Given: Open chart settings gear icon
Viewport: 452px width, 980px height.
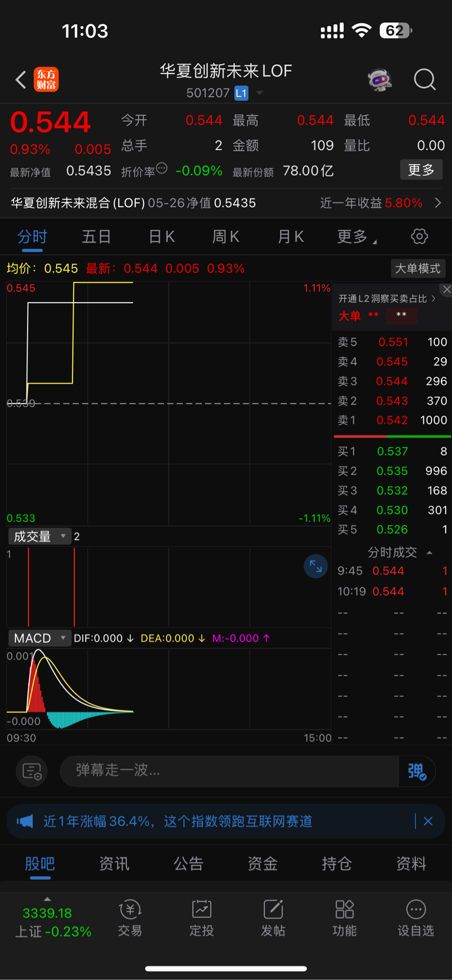Looking at the screenshot, I should 419,237.
